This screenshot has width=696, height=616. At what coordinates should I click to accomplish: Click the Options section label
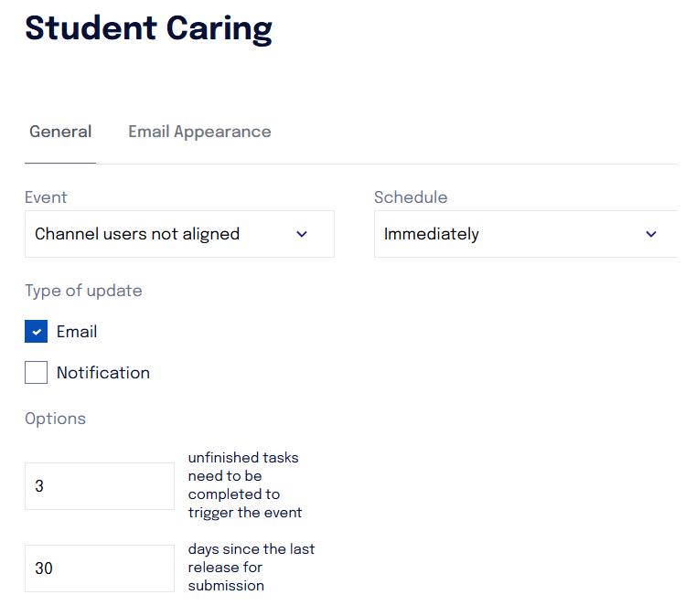pyautogui.click(x=55, y=419)
